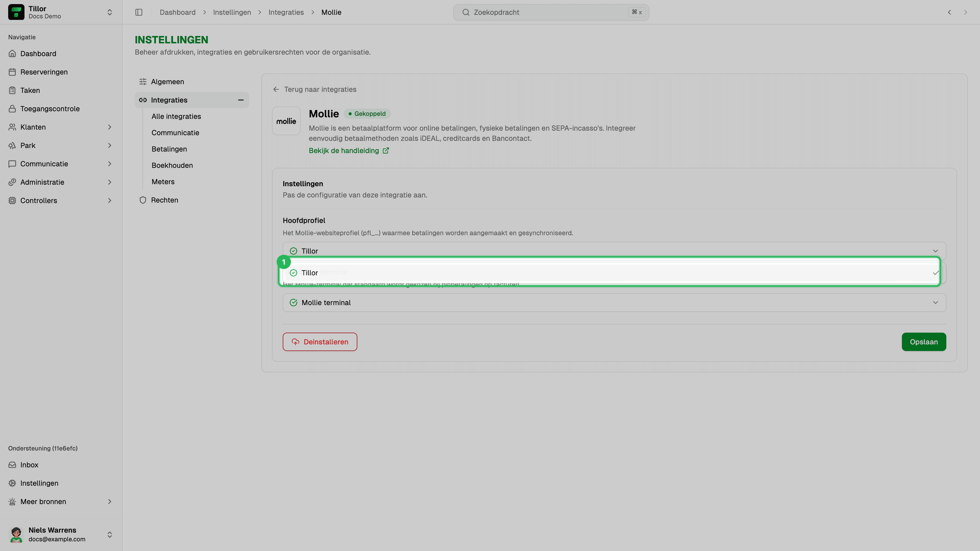Click the Instellingen gear icon

[12, 483]
